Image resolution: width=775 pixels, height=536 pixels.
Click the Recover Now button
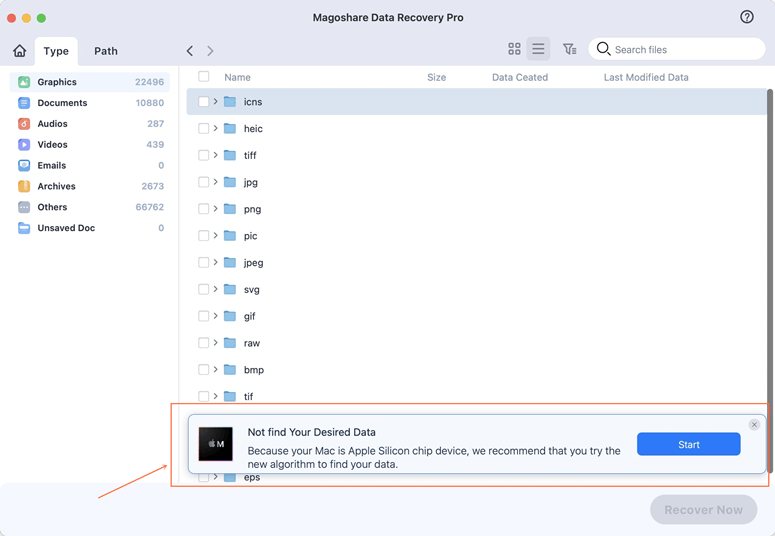click(703, 510)
